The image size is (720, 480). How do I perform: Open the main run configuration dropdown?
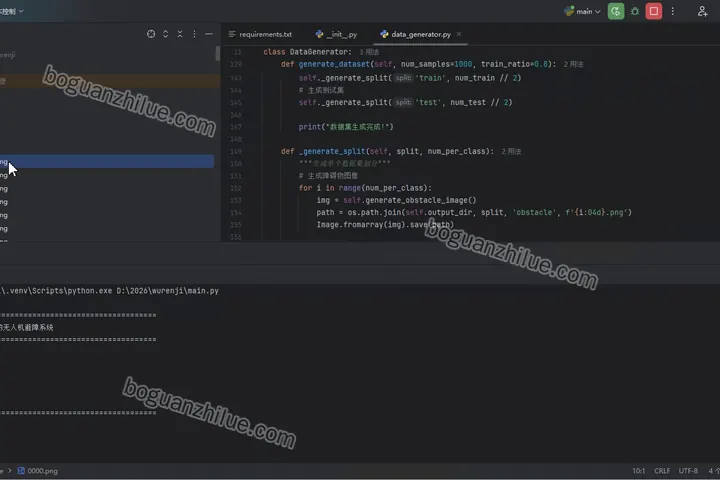[582, 11]
